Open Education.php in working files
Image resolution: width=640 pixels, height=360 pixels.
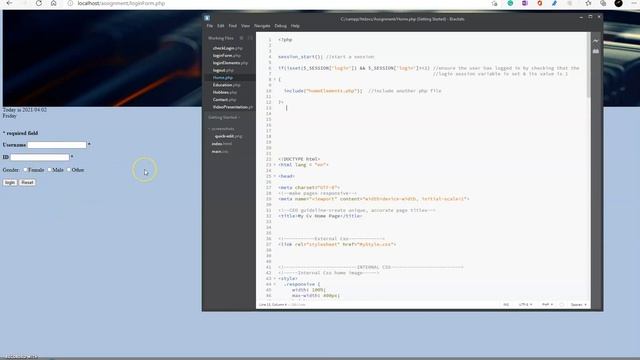[227, 85]
